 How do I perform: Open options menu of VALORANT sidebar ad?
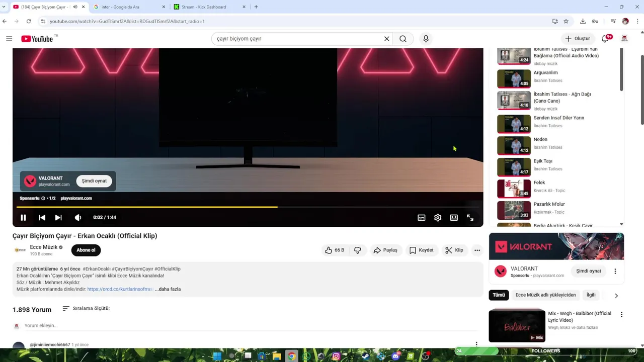pyautogui.click(x=615, y=271)
